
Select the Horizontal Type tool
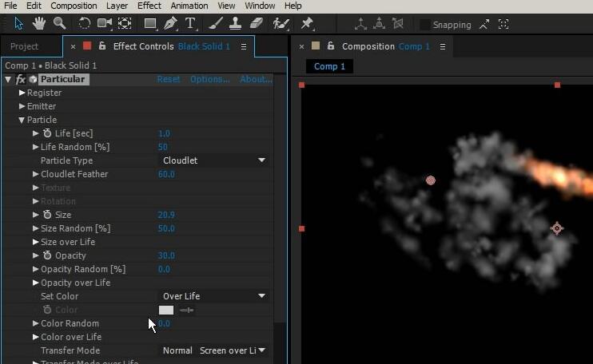pos(191,24)
